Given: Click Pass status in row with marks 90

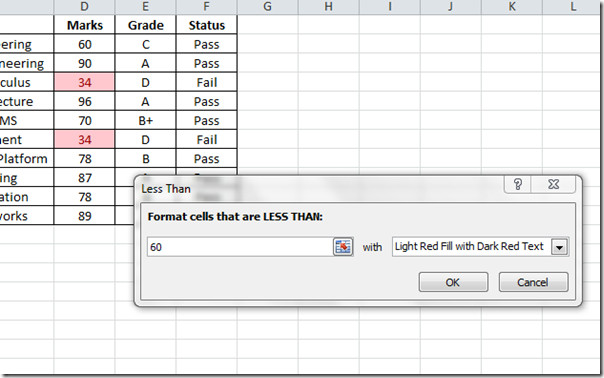Looking at the screenshot, I should [x=206, y=63].
